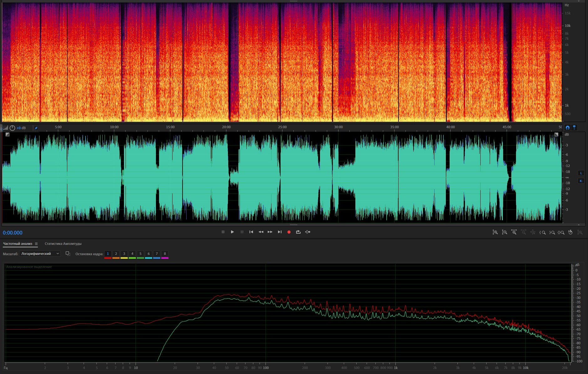Zoom in time horizontally
Viewport: 588px width, 374px height.
[514, 232]
